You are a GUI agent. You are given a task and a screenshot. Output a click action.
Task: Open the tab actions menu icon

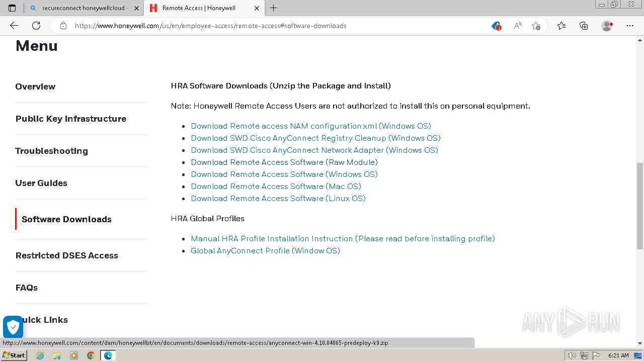click(12, 8)
